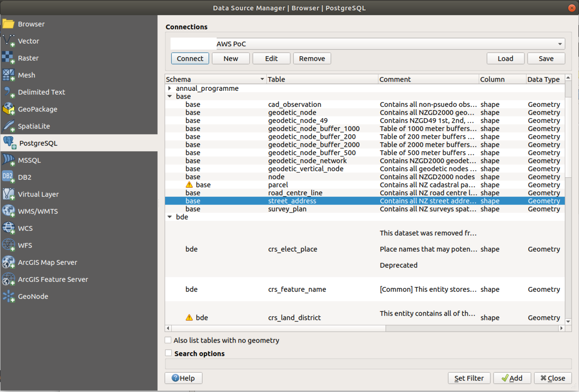Open the GeoPackage data source icon
579x392 pixels.
tap(8, 109)
